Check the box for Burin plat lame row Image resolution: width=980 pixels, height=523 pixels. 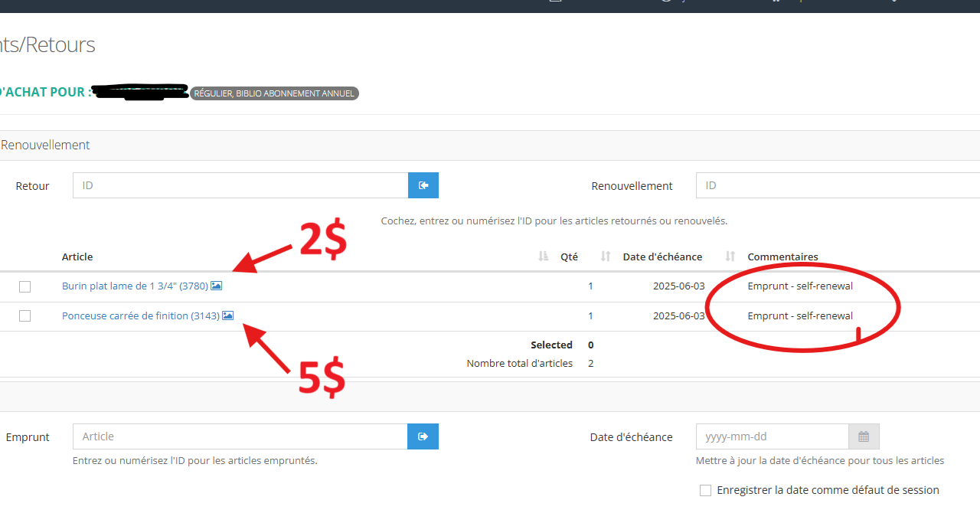(25, 286)
